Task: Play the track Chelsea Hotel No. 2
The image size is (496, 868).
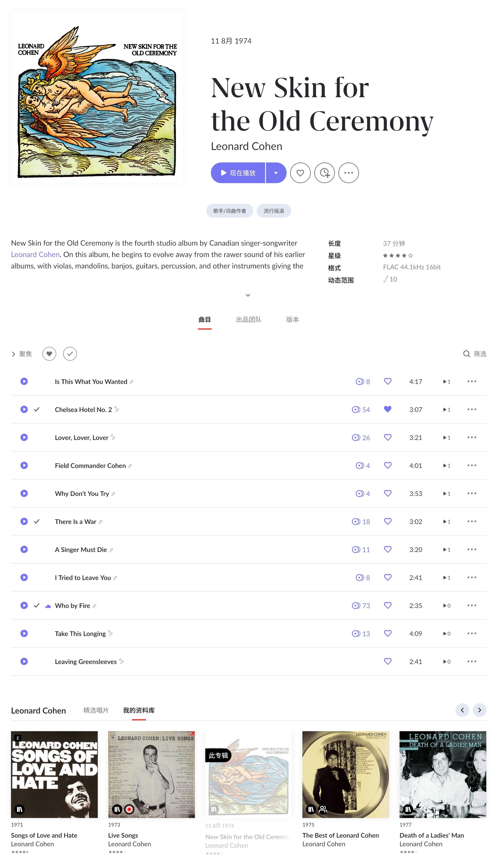Action: pyautogui.click(x=24, y=409)
